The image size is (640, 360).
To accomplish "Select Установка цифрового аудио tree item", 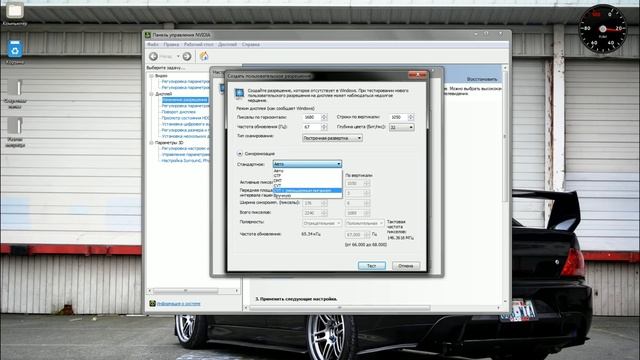I will pos(186,124).
